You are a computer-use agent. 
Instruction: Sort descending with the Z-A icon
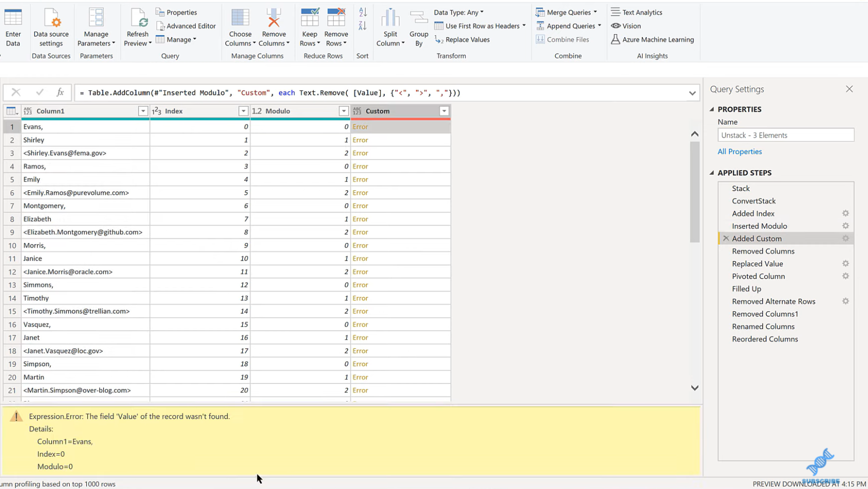[363, 25]
